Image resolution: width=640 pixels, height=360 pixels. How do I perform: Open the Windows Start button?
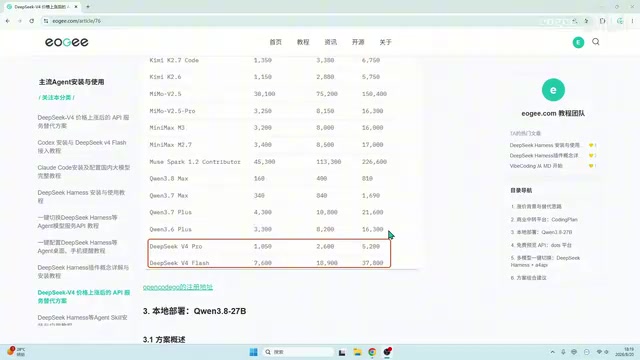[253, 352]
